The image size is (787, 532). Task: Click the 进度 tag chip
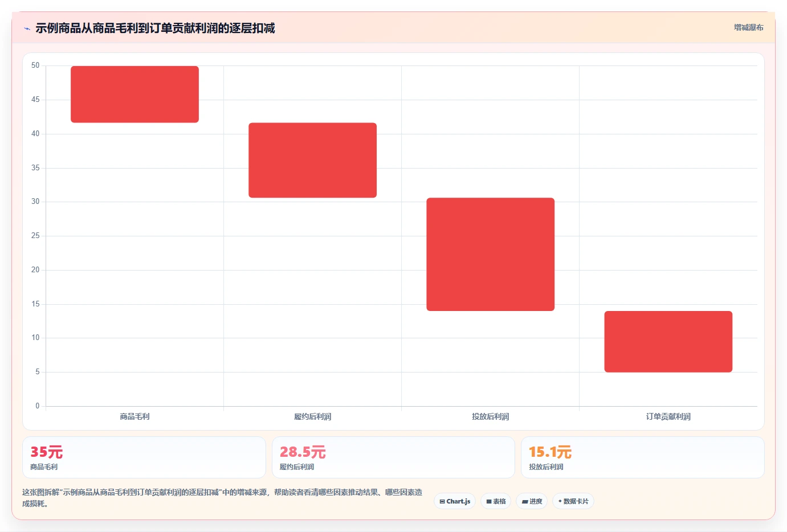click(532, 501)
